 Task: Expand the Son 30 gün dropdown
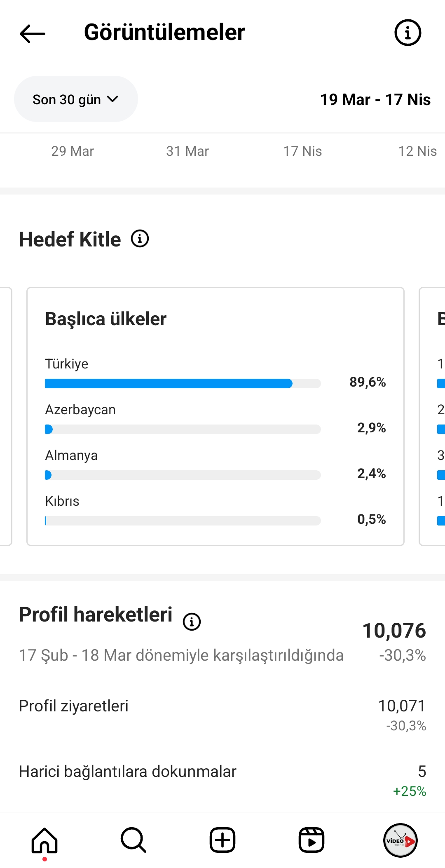point(76,99)
